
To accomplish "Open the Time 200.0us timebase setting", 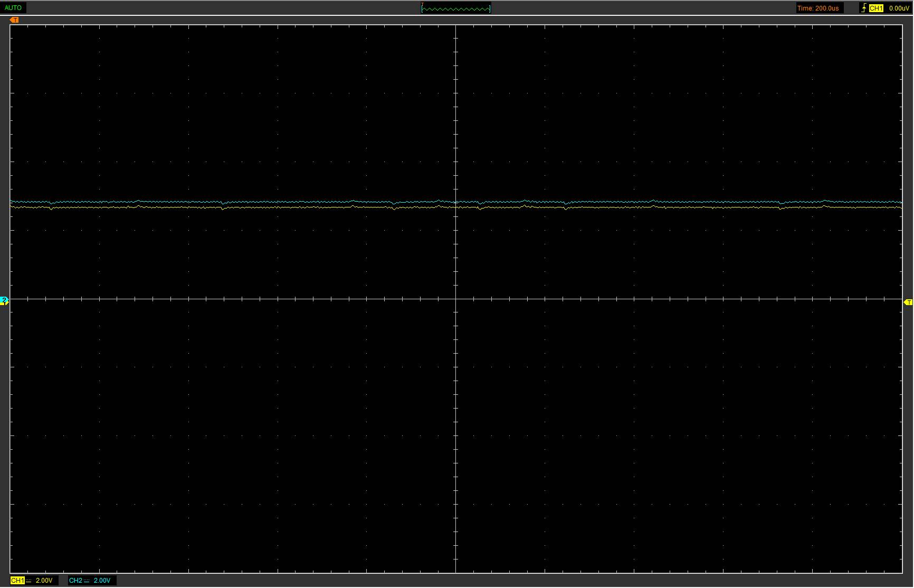I will tap(818, 8).
